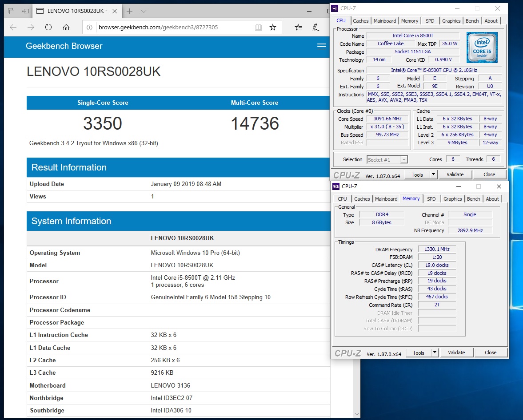Image resolution: width=523 pixels, height=420 pixels.
Task: Click the Intel Core i5 logo image
Action: (x=482, y=48)
